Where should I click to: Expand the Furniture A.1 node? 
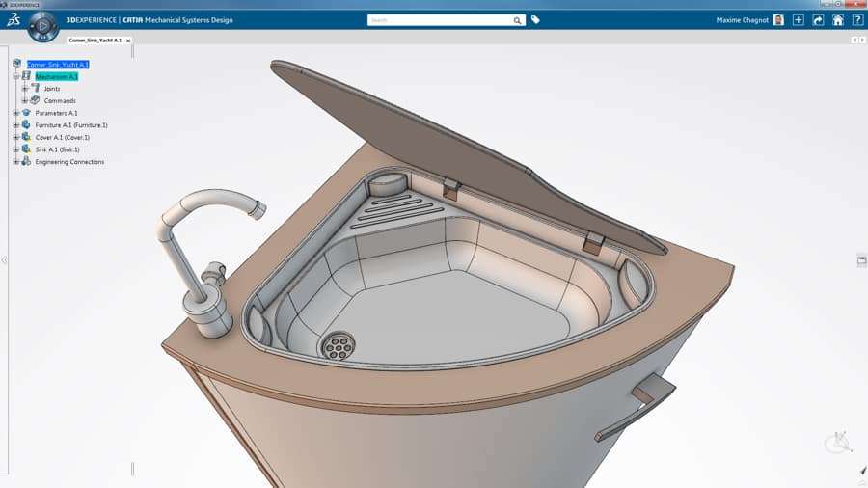(x=16, y=125)
